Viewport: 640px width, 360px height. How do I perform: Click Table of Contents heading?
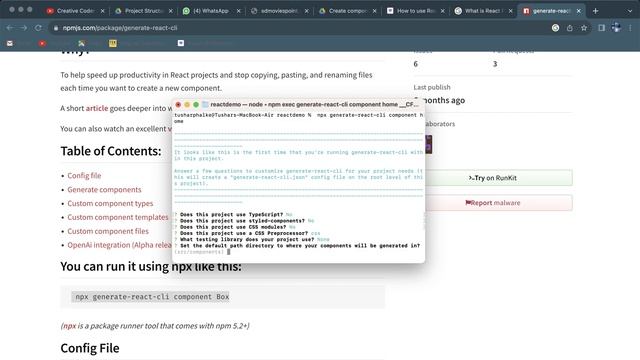(x=111, y=151)
